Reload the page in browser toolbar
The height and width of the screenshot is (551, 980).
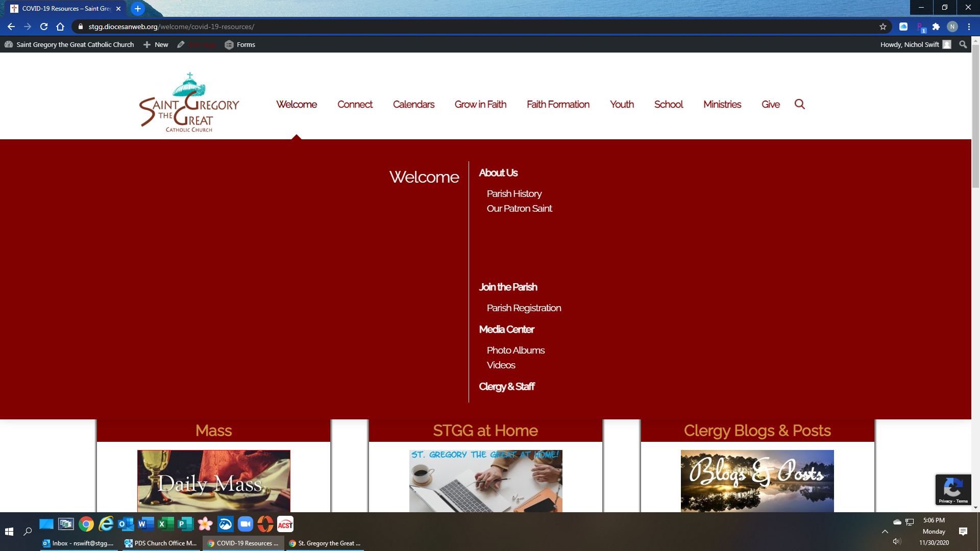[44, 27]
